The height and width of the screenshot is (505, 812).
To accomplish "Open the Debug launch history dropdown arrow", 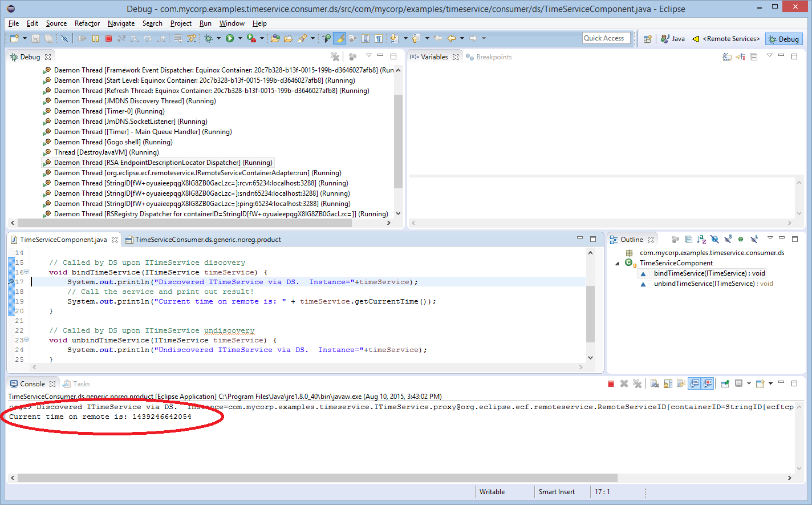I will pyautogui.click(x=218, y=38).
